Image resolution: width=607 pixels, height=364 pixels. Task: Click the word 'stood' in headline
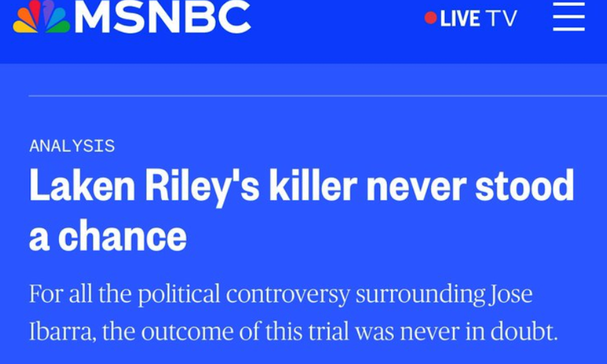click(x=524, y=186)
